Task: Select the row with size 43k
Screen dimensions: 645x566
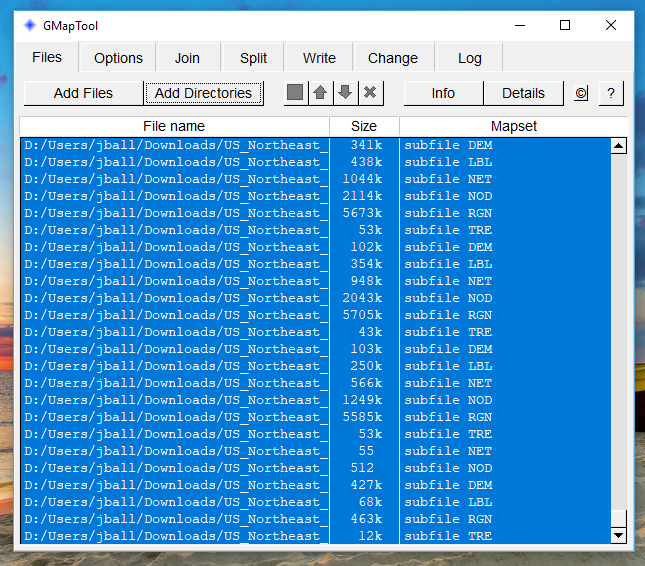Action: click(x=316, y=332)
